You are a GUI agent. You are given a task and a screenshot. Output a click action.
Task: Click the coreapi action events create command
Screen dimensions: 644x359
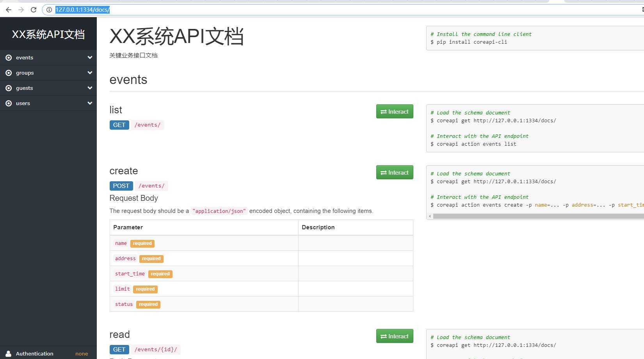(537, 205)
